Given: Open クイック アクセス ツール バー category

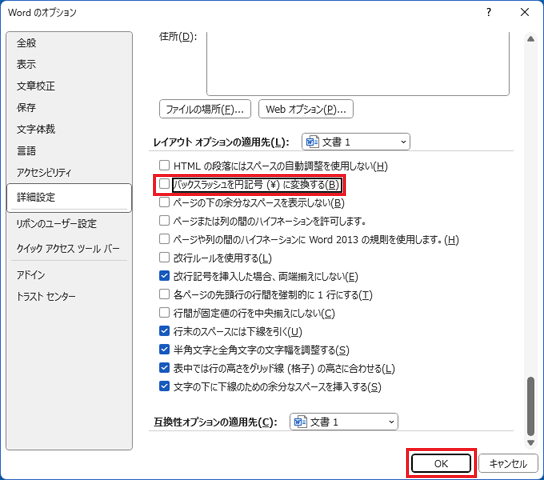Looking at the screenshot, I should (x=68, y=249).
